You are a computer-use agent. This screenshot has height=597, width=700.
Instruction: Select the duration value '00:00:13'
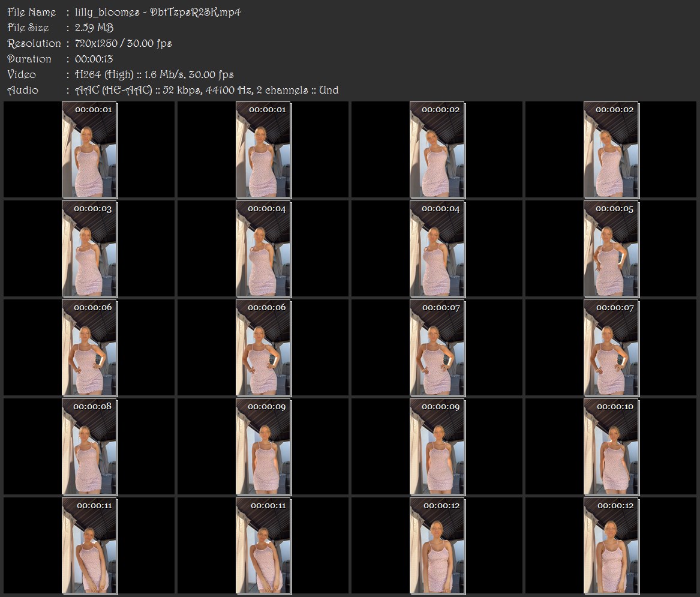click(x=94, y=59)
